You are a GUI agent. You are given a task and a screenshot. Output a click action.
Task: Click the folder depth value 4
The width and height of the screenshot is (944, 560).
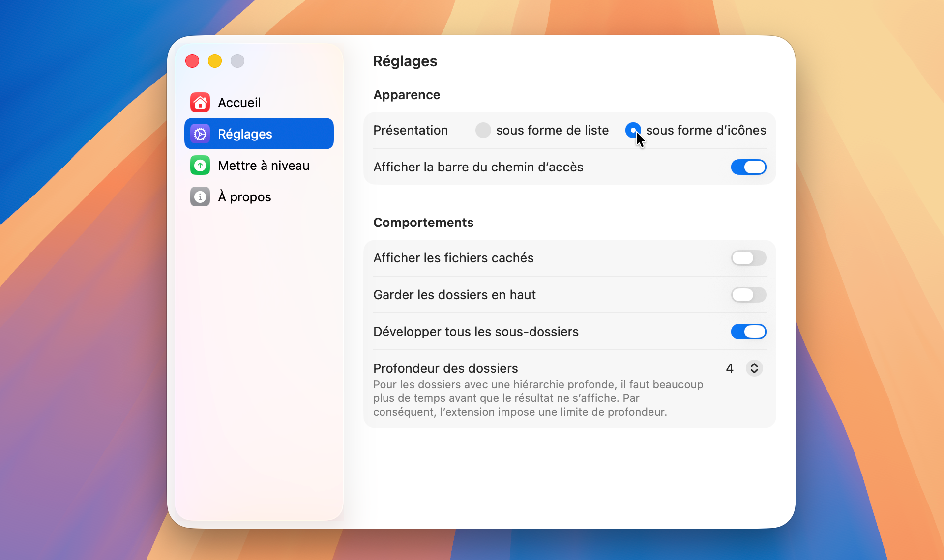(x=730, y=368)
